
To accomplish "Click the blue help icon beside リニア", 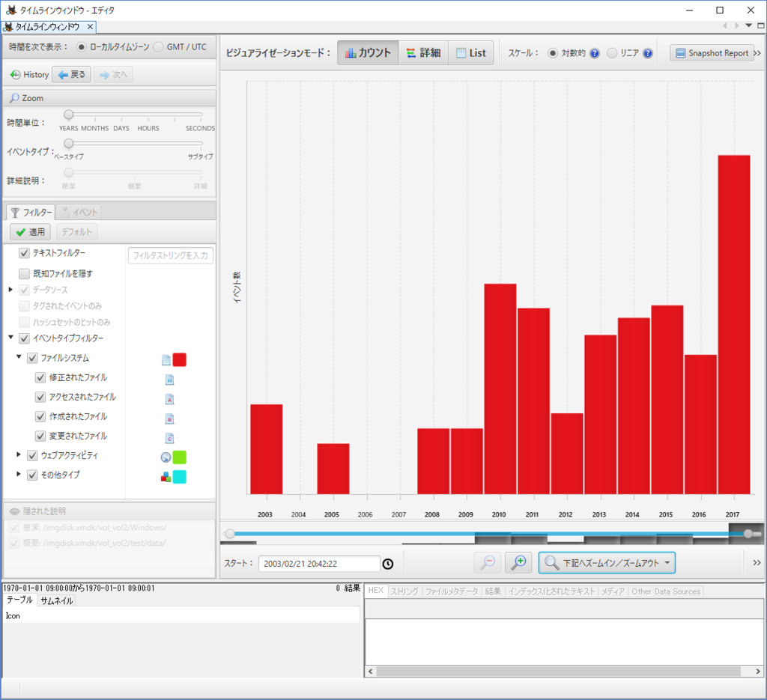I will tap(648, 53).
